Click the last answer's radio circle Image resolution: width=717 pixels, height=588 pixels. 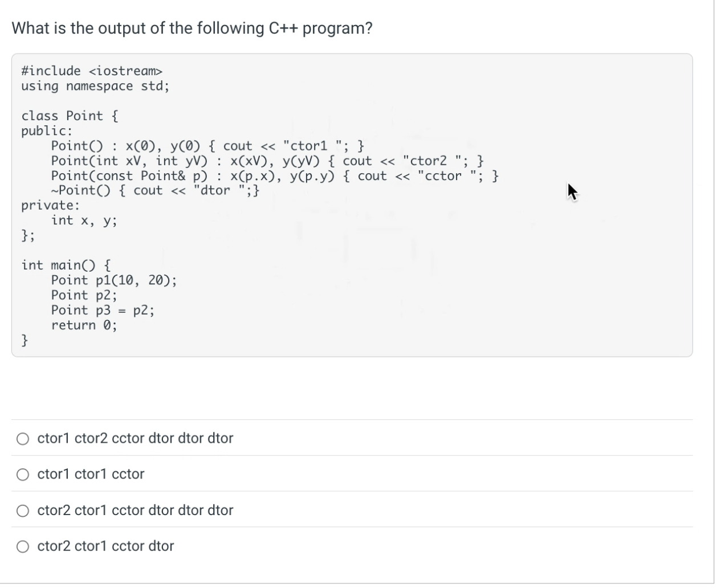pyautogui.click(x=23, y=547)
